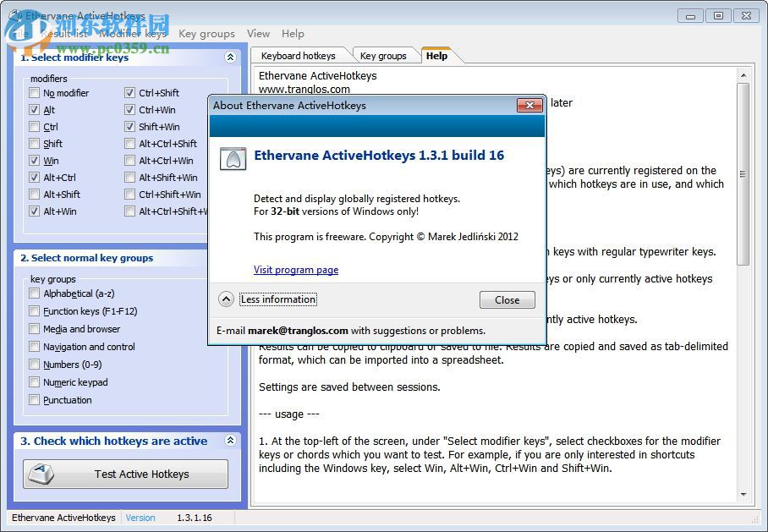The width and height of the screenshot is (768, 532).
Task: Click the keyboard icon on Test Active Hotkeys
Action: pos(41,474)
